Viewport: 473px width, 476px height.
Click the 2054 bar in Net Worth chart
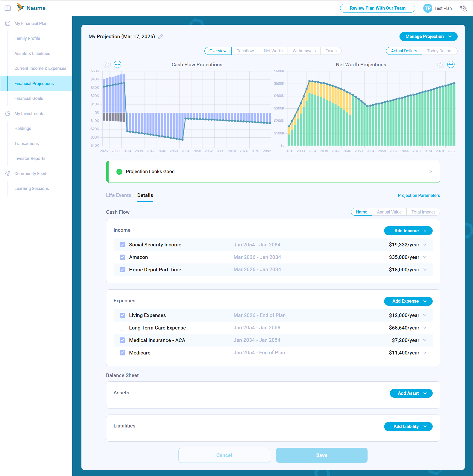[x=370, y=126]
